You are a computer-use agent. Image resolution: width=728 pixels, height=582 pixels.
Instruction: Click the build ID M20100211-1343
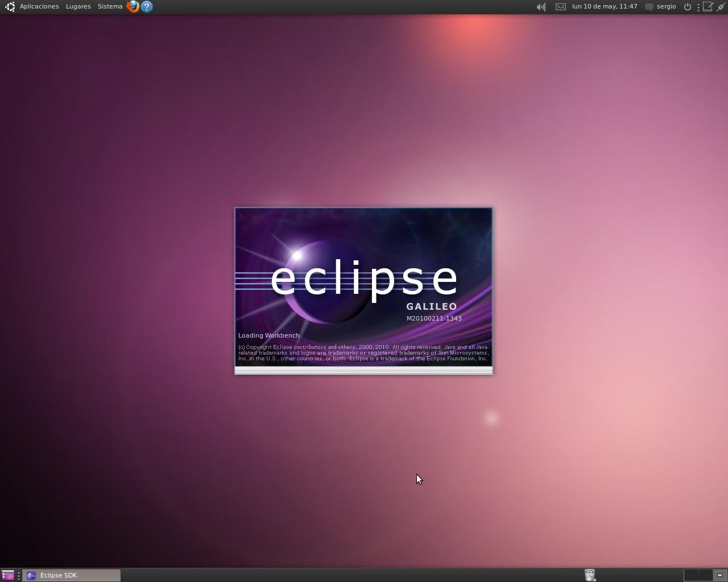pos(434,318)
